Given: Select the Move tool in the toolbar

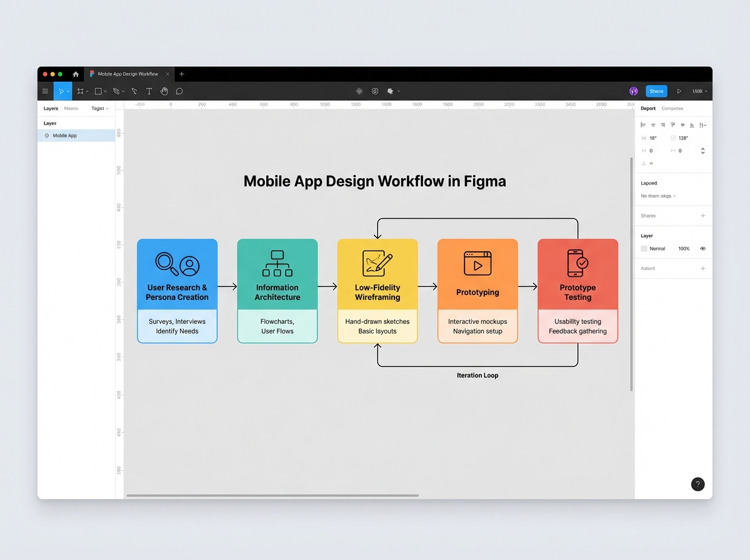Looking at the screenshot, I should [x=62, y=91].
